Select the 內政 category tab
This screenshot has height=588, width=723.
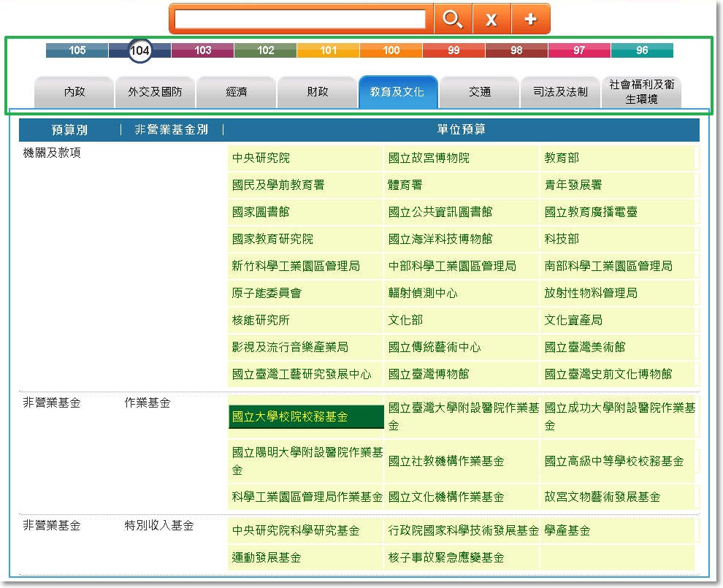(74, 93)
